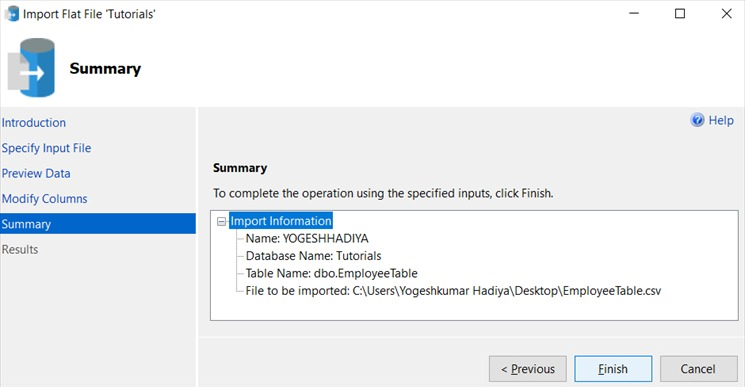Viewport: 745px width, 387px height.
Task: Select the Summary step in sidebar
Action: click(98, 224)
